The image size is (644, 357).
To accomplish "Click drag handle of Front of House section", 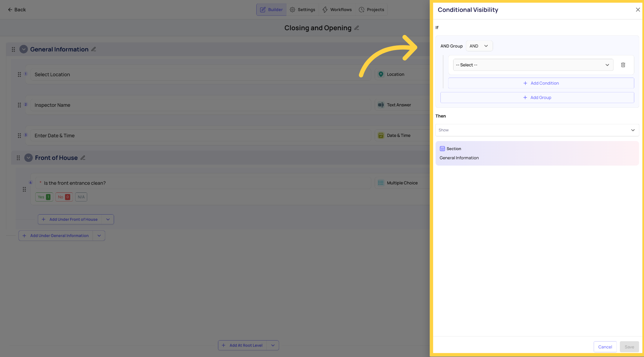I will pos(18,158).
